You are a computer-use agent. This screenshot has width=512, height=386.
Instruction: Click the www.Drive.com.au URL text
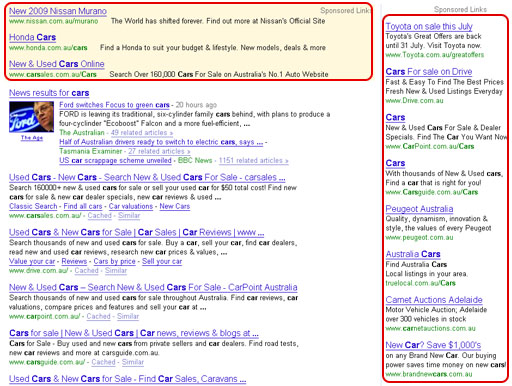(x=415, y=100)
